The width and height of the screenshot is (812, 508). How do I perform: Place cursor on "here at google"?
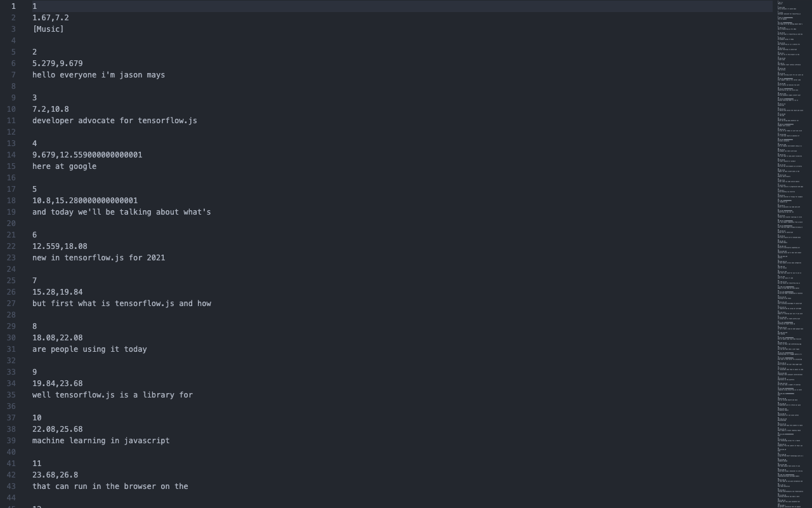pyautogui.click(x=64, y=166)
